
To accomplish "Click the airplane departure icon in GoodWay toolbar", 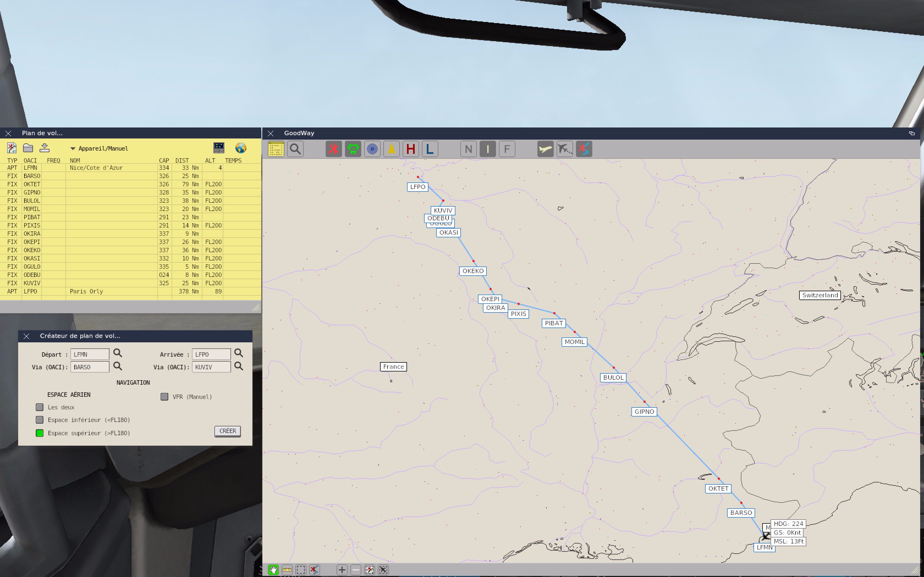I will pyautogui.click(x=546, y=148).
